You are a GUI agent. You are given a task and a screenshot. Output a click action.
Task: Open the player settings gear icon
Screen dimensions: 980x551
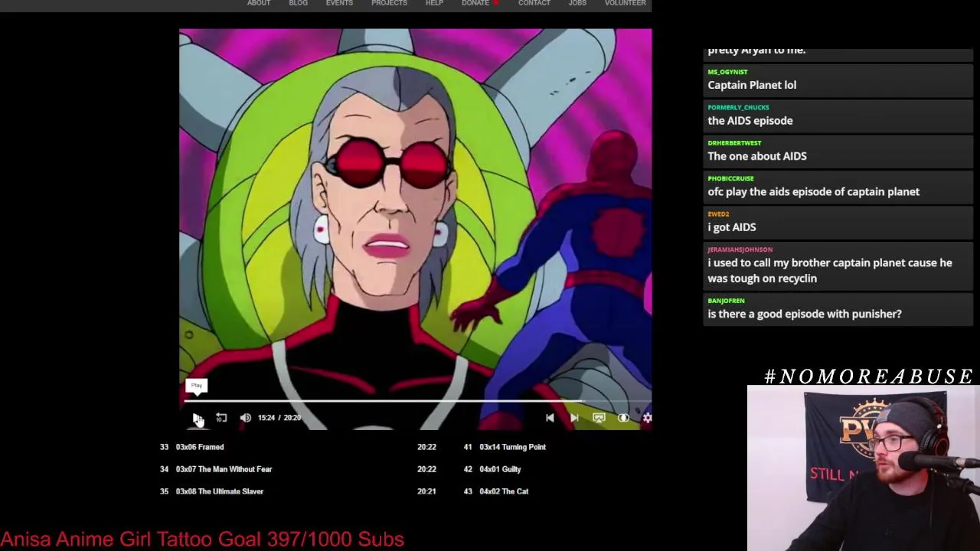click(x=647, y=418)
